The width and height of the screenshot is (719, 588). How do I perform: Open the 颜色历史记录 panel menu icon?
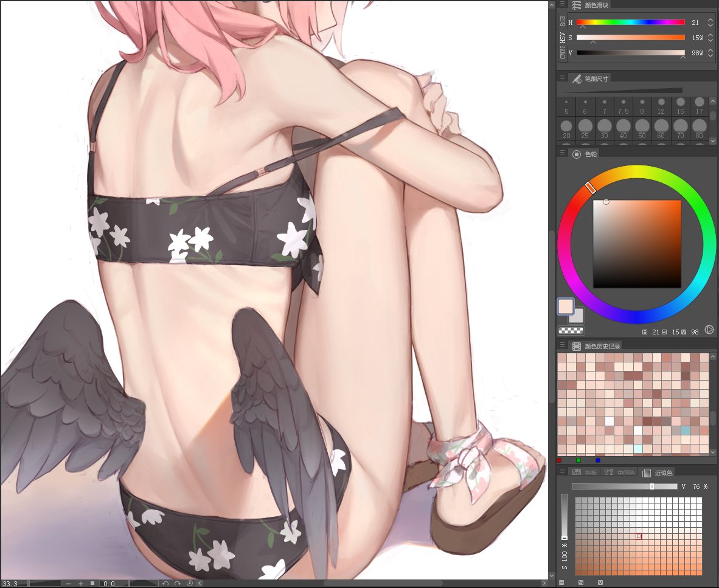(x=562, y=345)
